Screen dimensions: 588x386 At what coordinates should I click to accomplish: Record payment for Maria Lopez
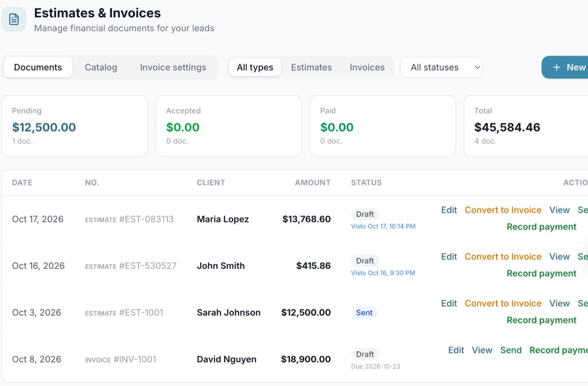541,227
